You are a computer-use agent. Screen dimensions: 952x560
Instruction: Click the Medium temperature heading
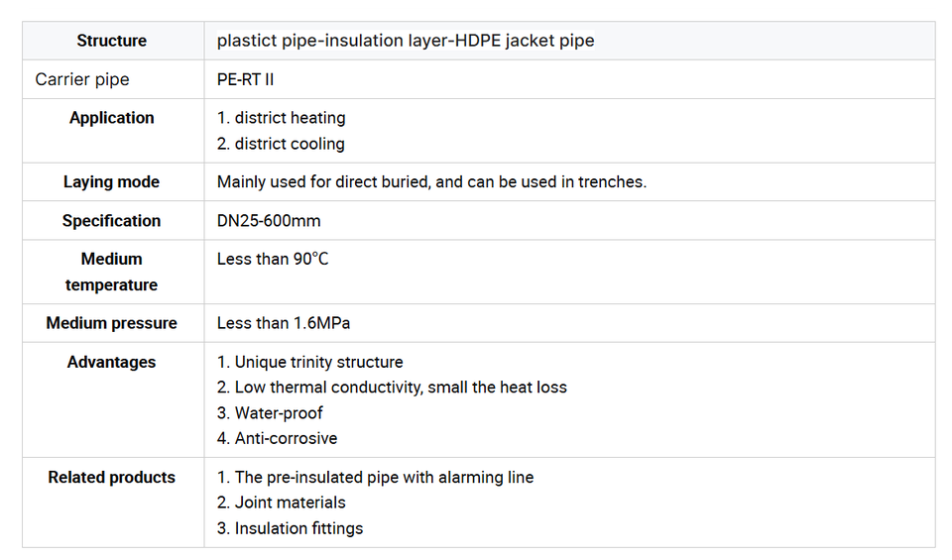point(112,272)
